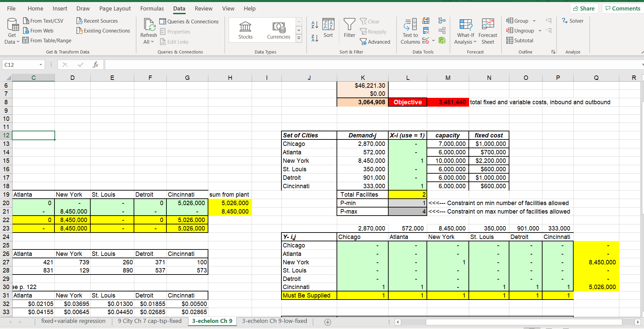644x329 pixels.
Task: Open Manage Data Model icon
Action: (442, 41)
